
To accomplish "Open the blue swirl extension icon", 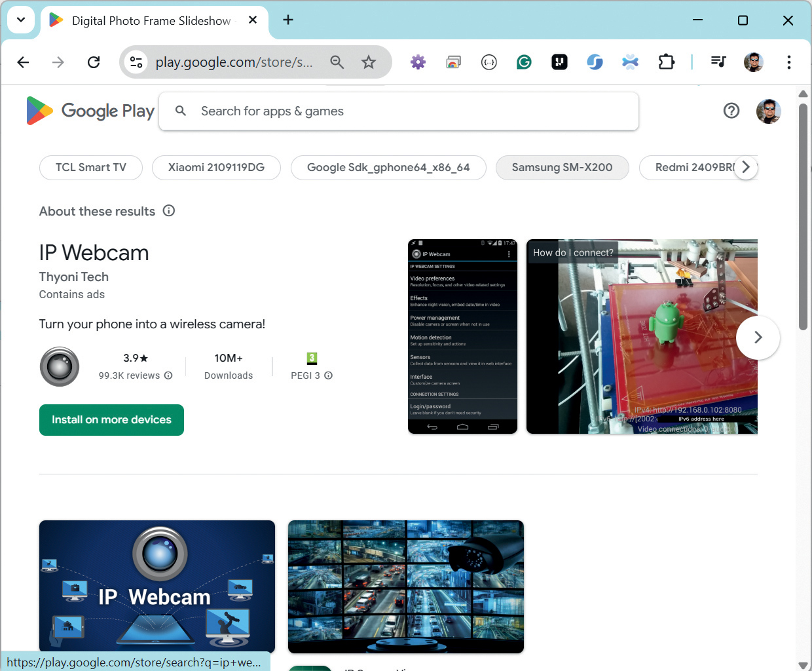I will [x=595, y=62].
